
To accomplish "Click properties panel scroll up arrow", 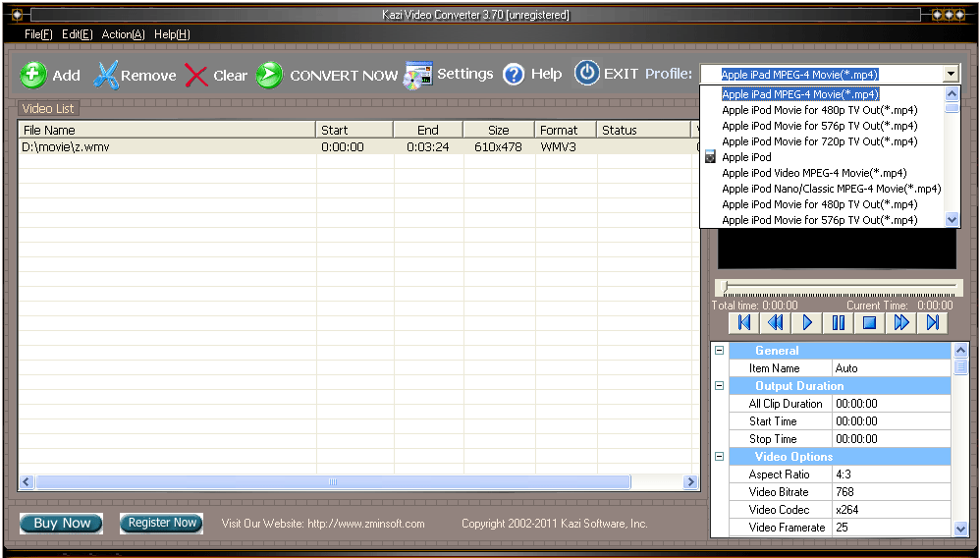I will (x=960, y=350).
